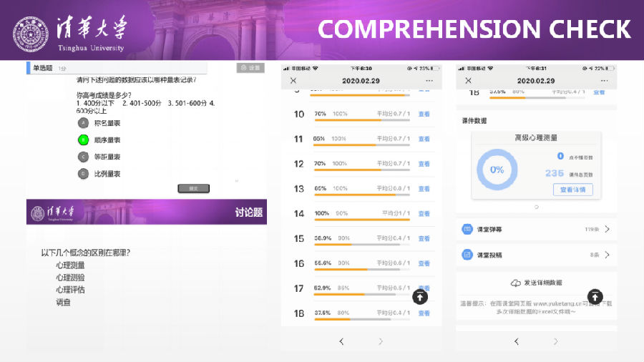Open the three-dot menu on middle phone
The image size is (644, 362).
click(429, 81)
